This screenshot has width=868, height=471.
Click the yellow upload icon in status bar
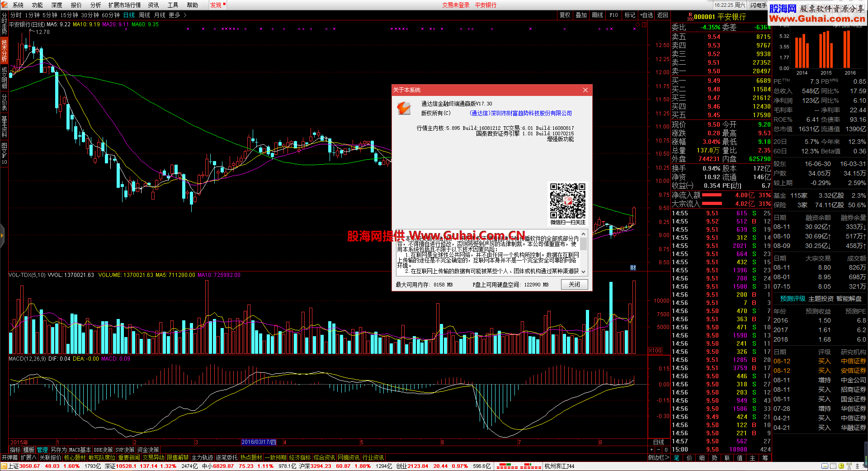pyautogui.click(x=840, y=466)
